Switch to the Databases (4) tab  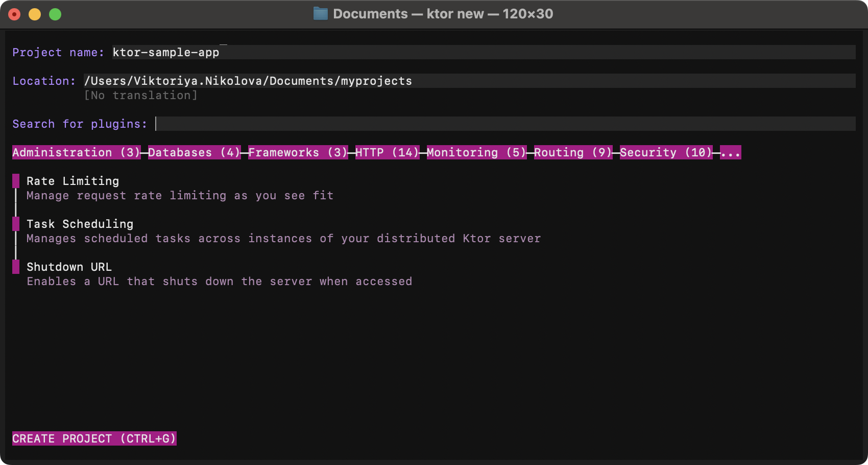(194, 152)
